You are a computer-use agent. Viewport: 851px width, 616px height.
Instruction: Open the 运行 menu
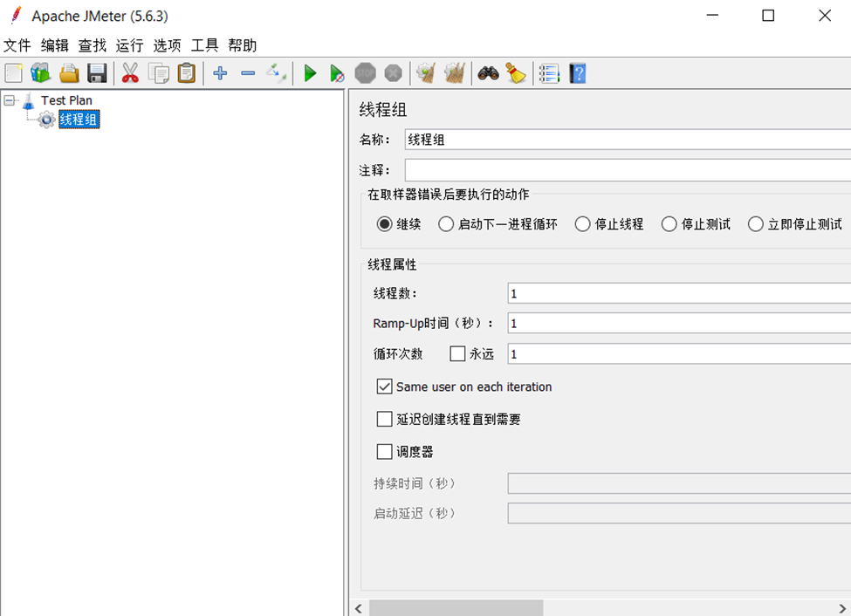tap(129, 45)
